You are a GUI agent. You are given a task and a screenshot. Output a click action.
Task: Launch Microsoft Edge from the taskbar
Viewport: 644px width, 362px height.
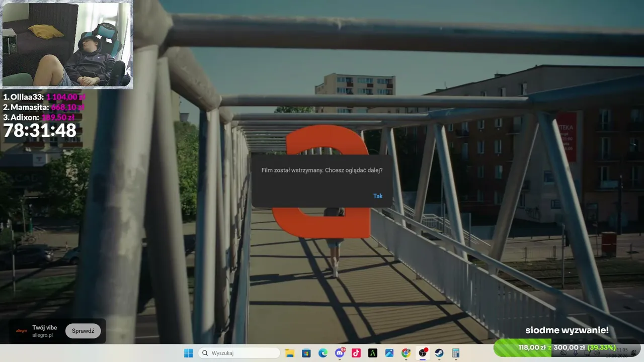tap(323, 353)
